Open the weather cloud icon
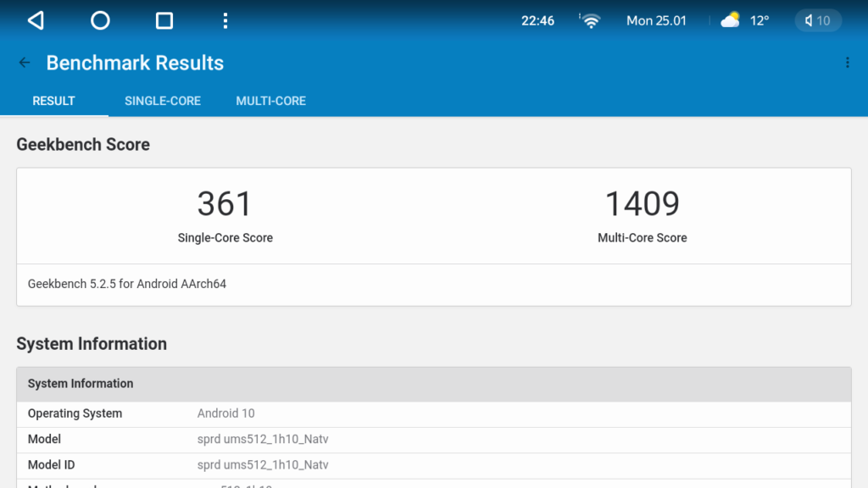The image size is (868, 488). point(730,21)
